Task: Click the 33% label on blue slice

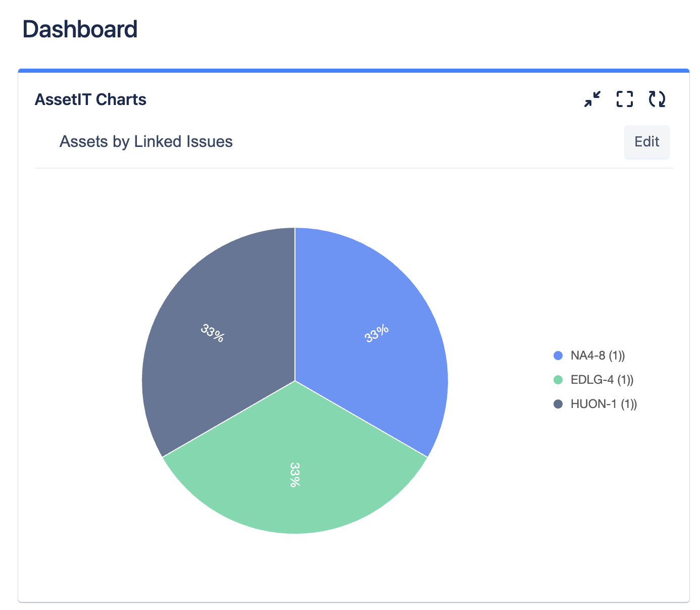Action: [x=377, y=333]
